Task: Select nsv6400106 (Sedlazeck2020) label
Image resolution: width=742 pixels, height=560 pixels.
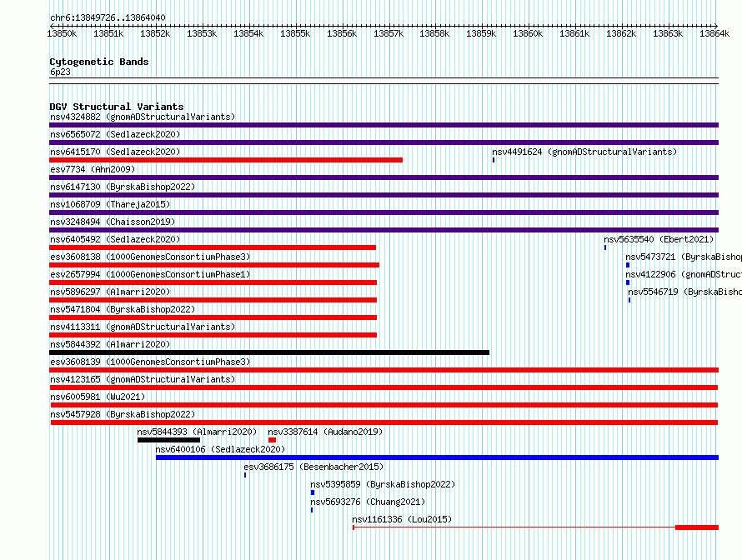Action: [x=221, y=449]
